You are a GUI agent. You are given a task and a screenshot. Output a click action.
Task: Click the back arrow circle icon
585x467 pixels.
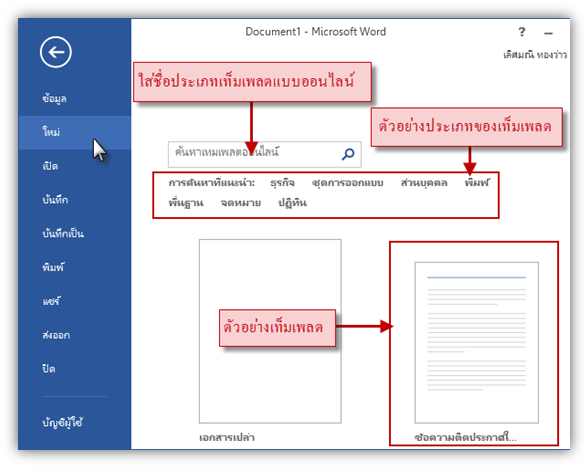tap(56, 52)
